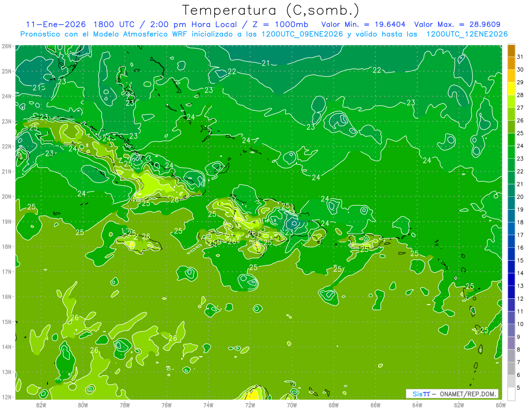Click the 21N latitude axis label

(x=7, y=171)
